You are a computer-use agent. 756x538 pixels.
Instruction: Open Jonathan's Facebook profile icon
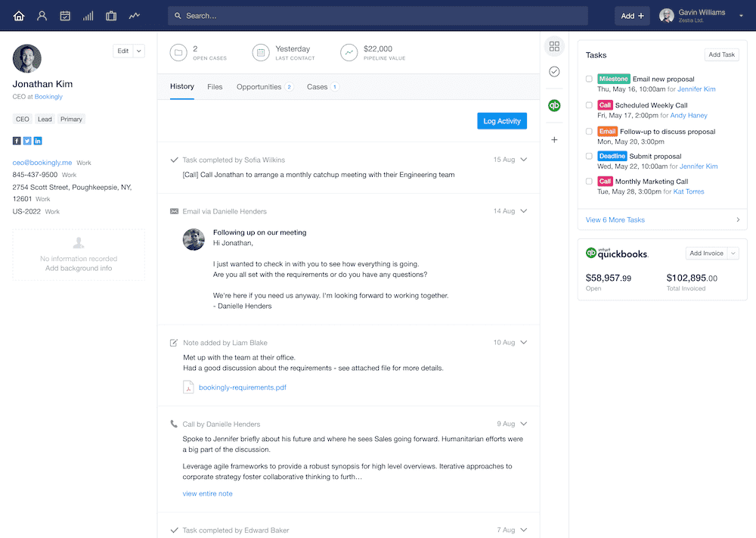coord(17,141)
